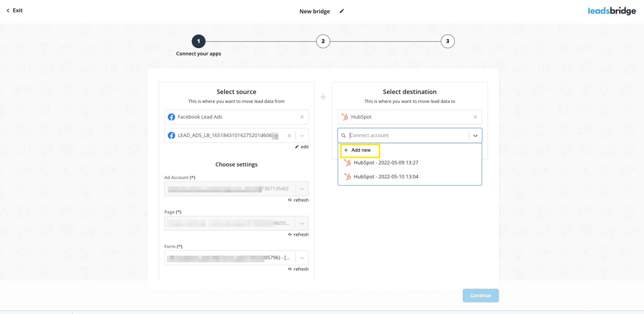
Task: Expand the source account dropdown arrow
Action: (302, 136)
